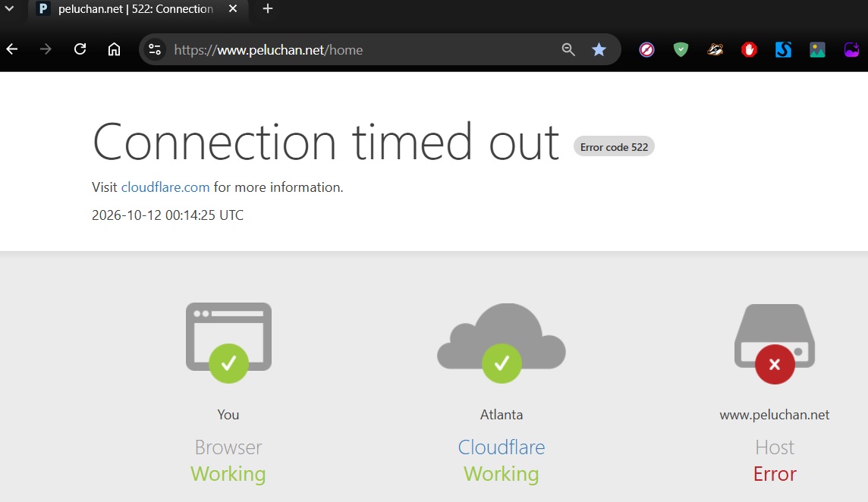The height and width of the screenshot is (502, 868).
Task: Click the cloud icon with green checkmark
Action: point(502,343)
